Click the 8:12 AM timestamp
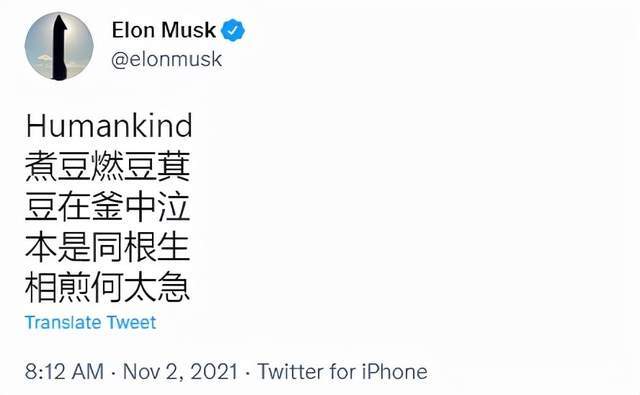This screenshot has height=395, width=640. click(x=64, y=372)
